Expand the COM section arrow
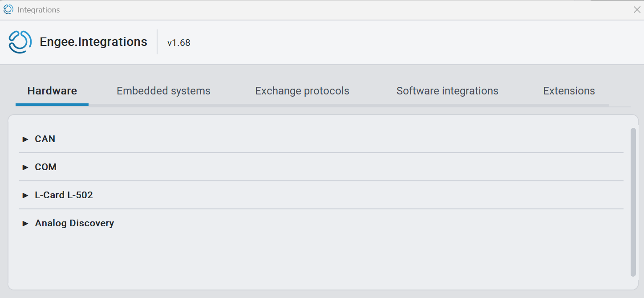Viewport: 644px width, 298px height. [x=25, y=167]
